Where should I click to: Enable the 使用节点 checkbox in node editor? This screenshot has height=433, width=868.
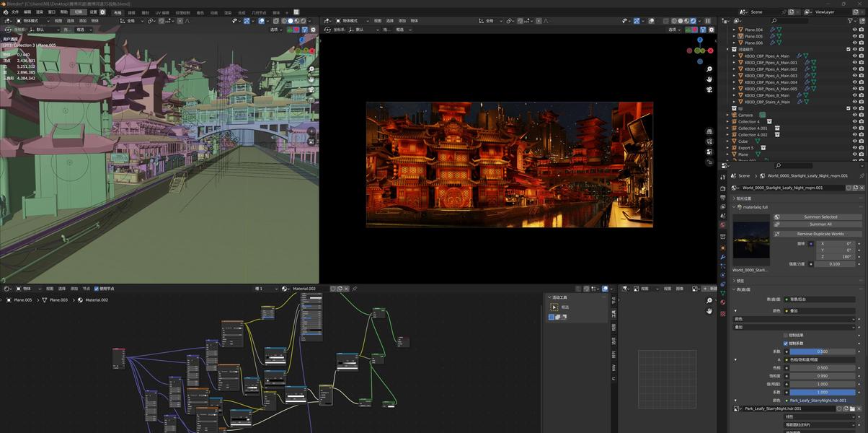click(x=97, y=289)
